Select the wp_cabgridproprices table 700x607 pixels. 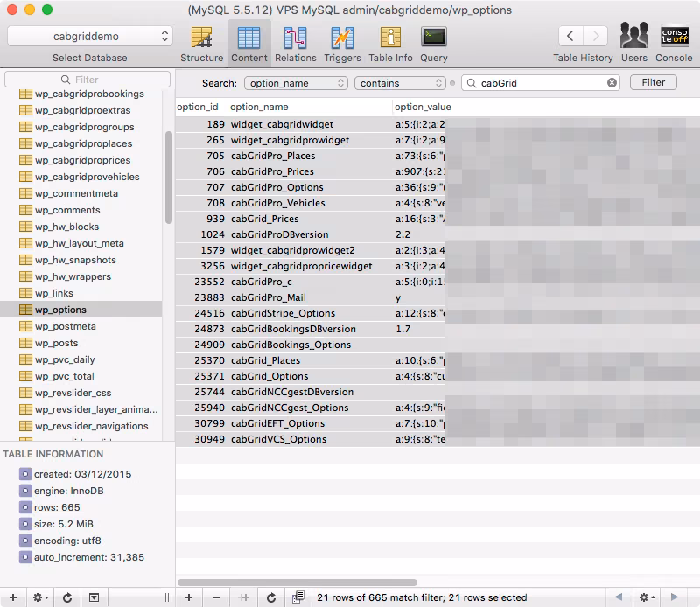[80, 160]
